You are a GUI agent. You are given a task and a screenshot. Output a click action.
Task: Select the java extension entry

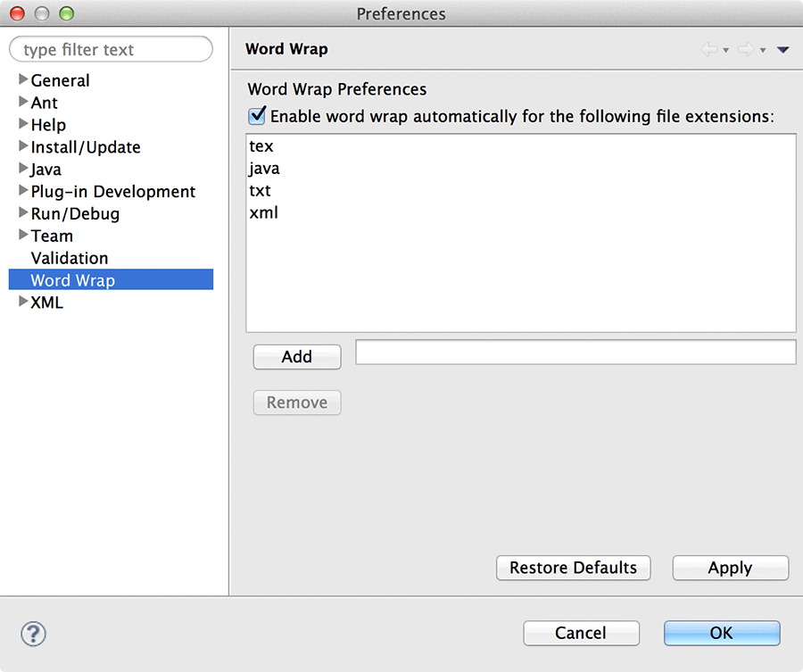(x=264, y=169)
